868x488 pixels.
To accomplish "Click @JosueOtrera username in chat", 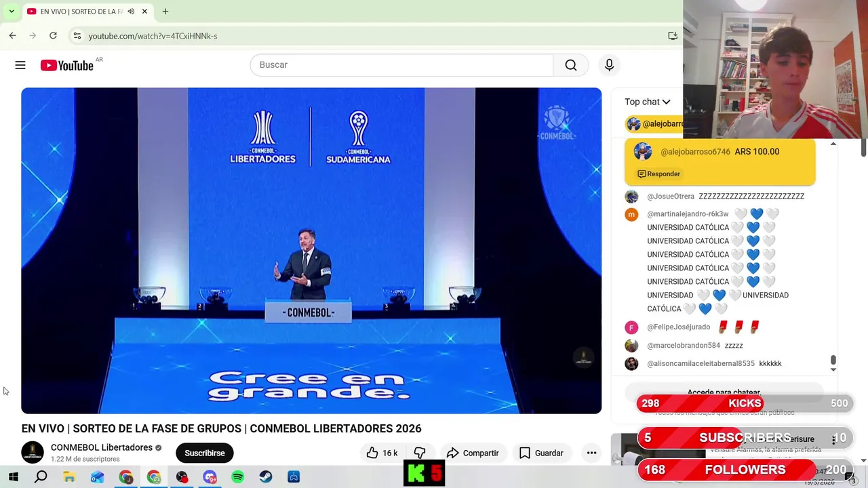I will [x=671, y=197].
